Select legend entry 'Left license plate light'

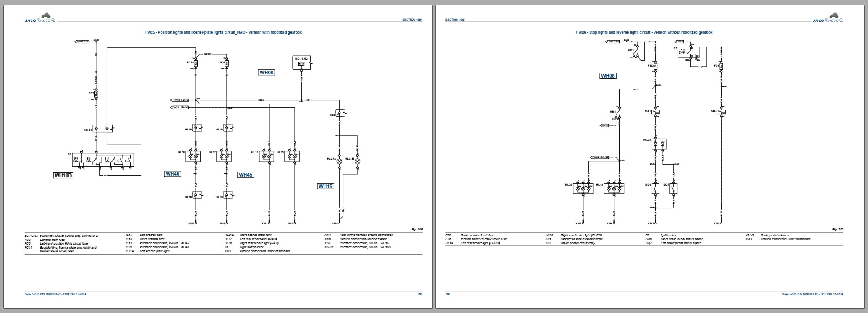tap(155, 251)
